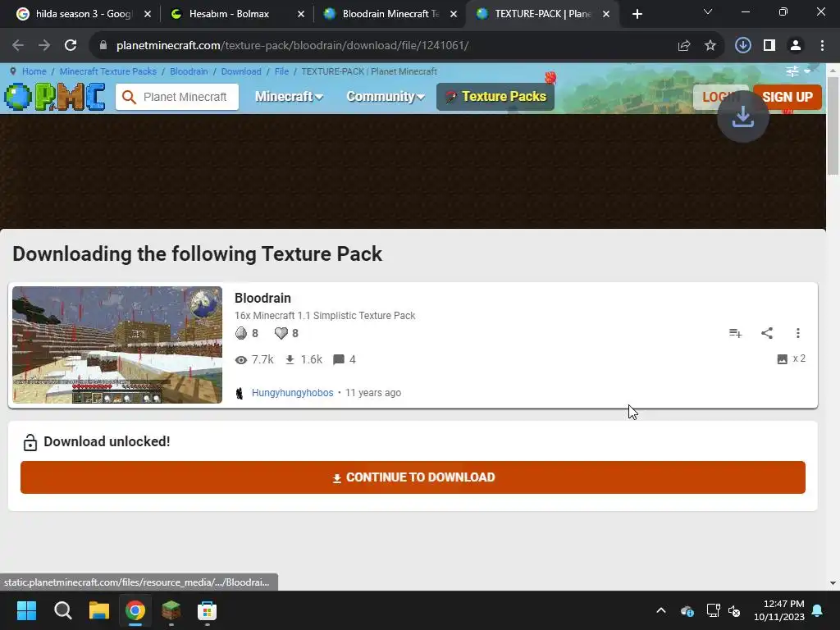Toggle the Chrome side panel icon
This screenshot has height=630, width=840.
pos(769,46)
